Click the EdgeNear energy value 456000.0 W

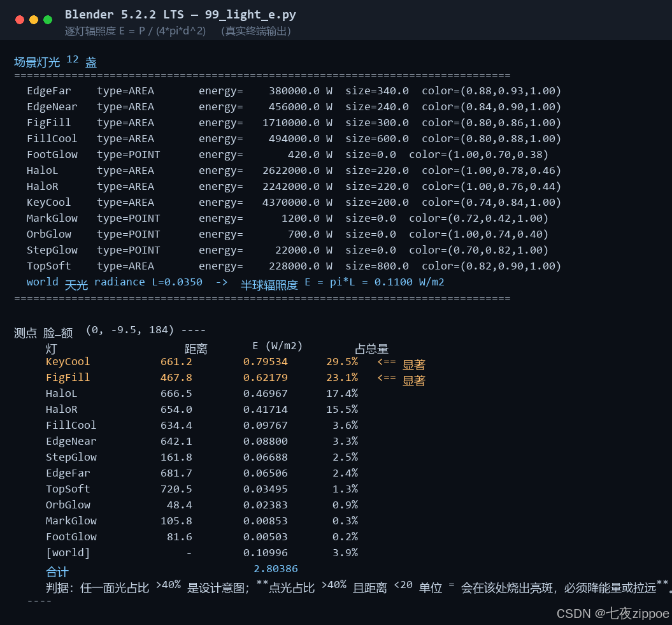(x=301, y=107)
